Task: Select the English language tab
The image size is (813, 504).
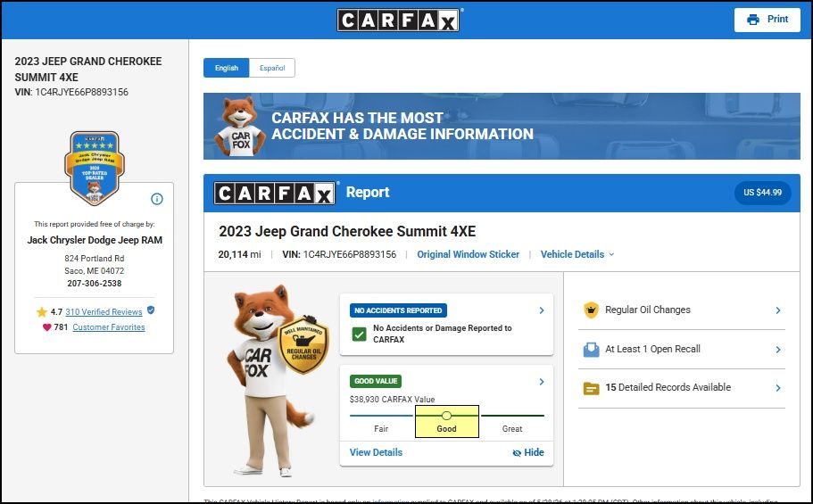Action: click(227, 68)
